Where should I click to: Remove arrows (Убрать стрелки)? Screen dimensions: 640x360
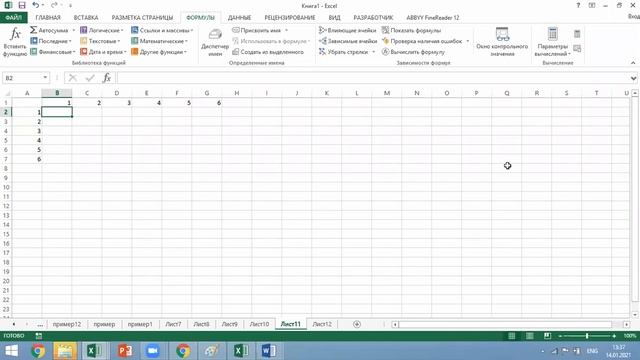pyautogui.click(x=347, y=52)
